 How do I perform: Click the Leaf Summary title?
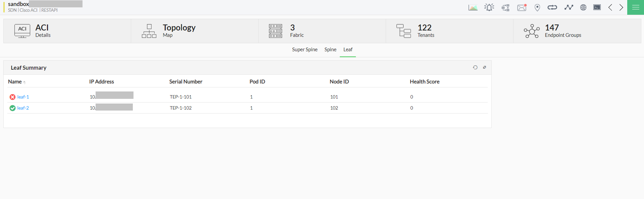pyautogui.click(x=29, y=68)
